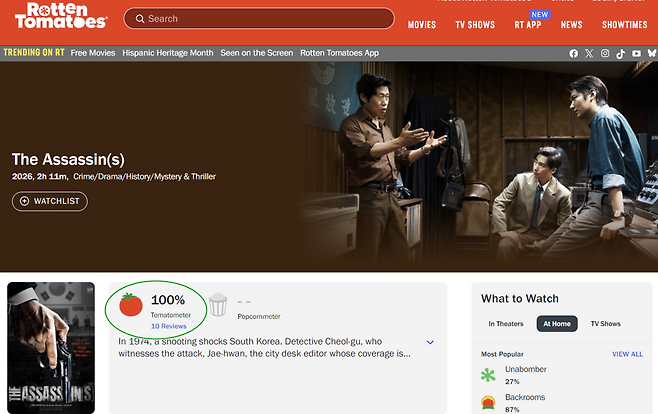Open VIEW ALL most popular
The height and width of the screenshot is (414, 658).
click(x=627, y=354)
